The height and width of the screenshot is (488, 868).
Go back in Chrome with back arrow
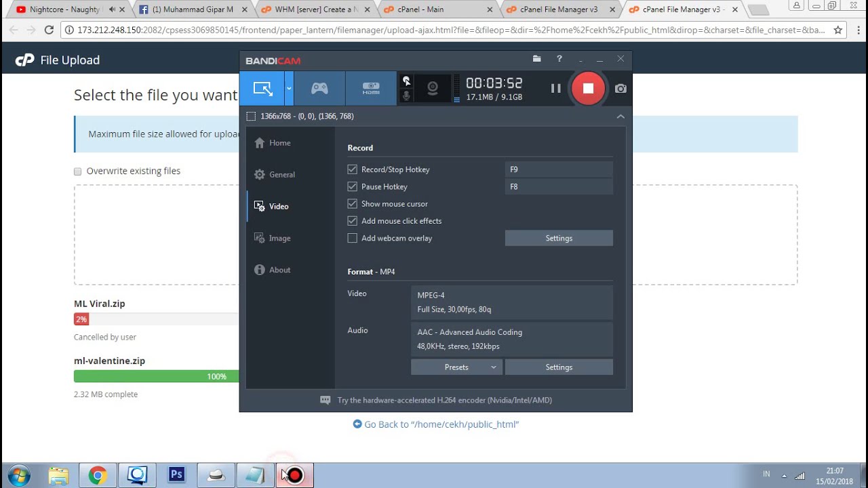tap(13, 30)
